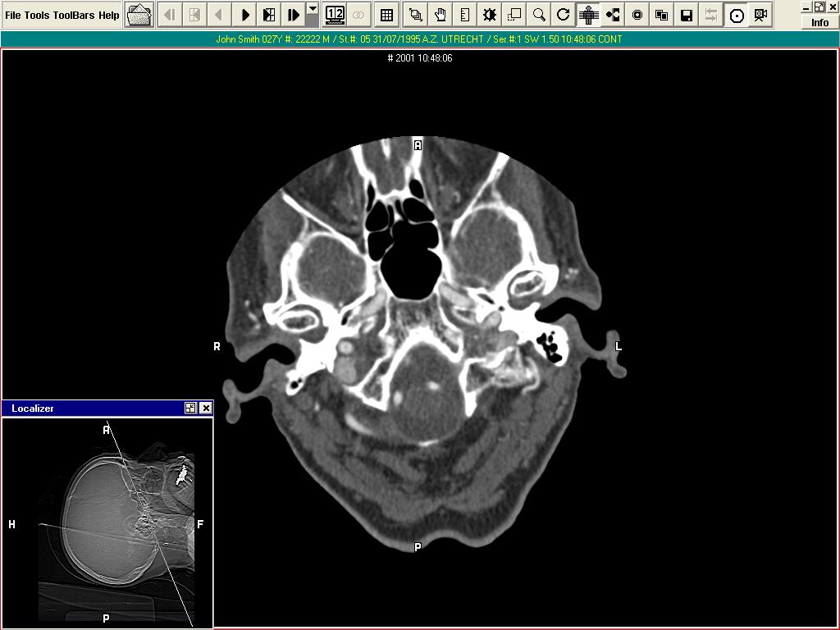Click the open folder icon

tap(139, 15)
